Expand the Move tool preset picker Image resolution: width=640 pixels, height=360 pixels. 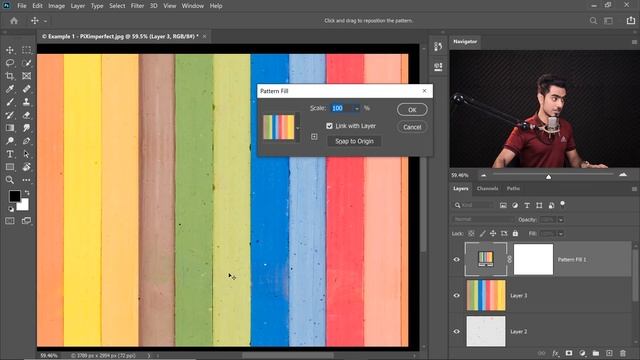[45, 21]
